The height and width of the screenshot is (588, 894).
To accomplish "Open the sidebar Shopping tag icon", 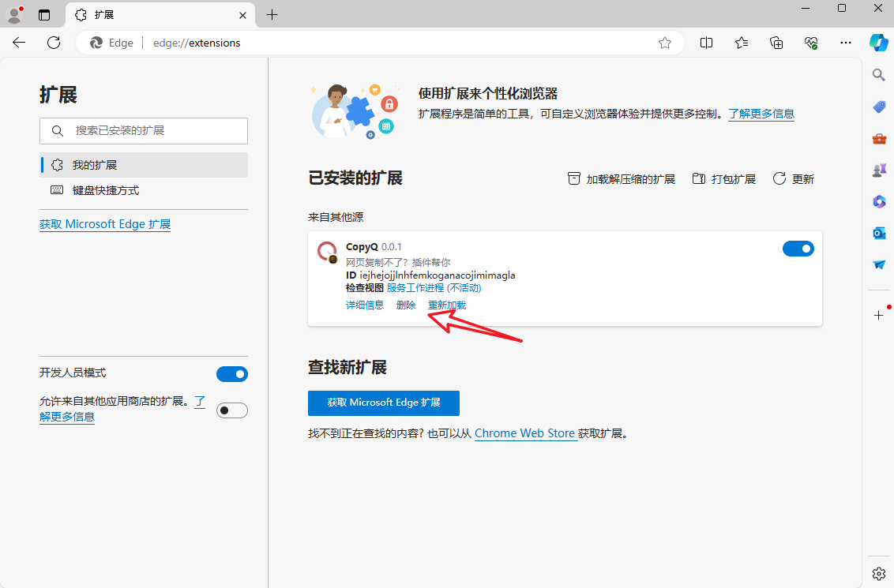I will [x=879, y=107].
